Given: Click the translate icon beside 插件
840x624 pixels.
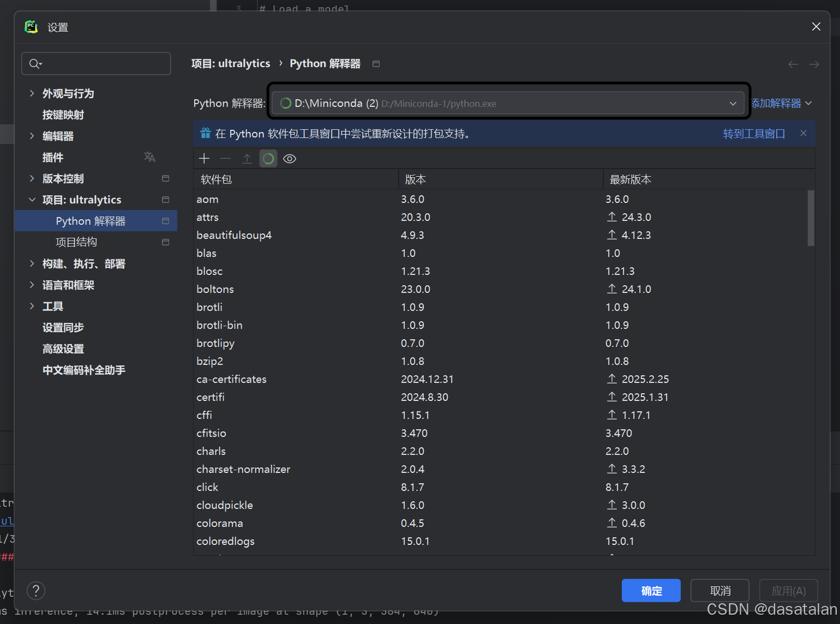Looking at the screenshot, I should point(149,157).
